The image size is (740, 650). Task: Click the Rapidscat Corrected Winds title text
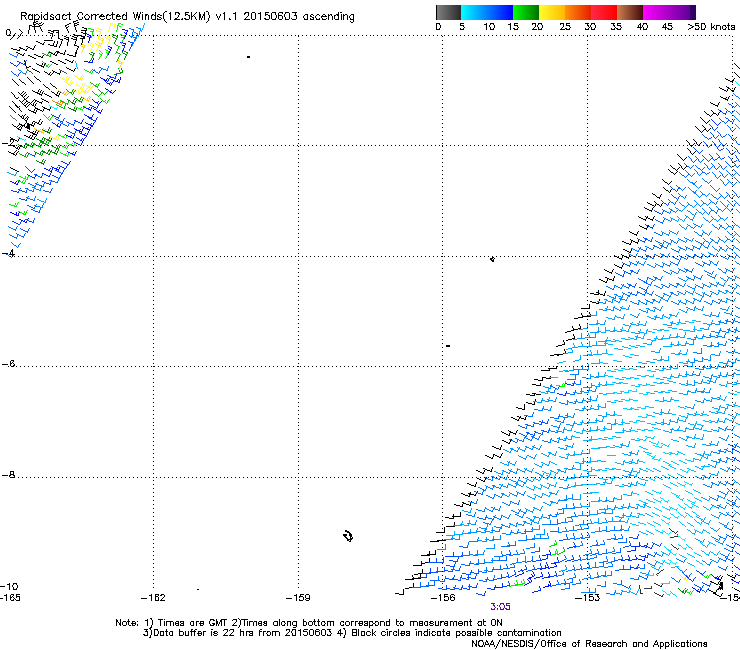(187, 17)
